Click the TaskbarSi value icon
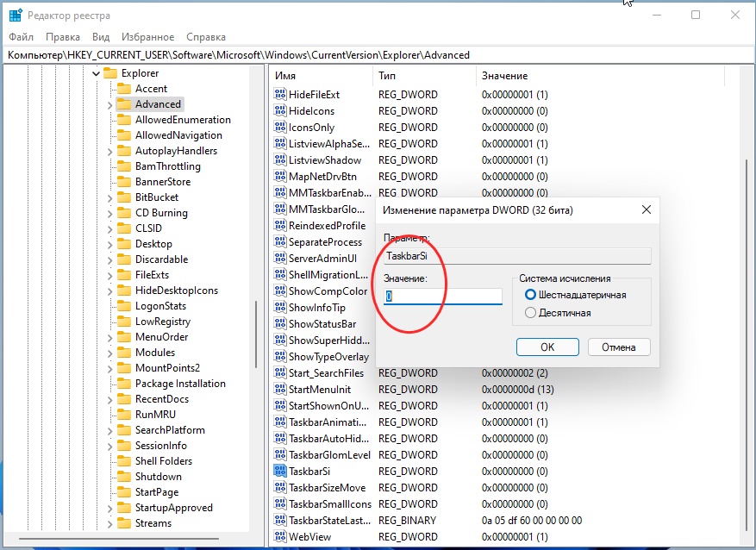 [279, 471]
